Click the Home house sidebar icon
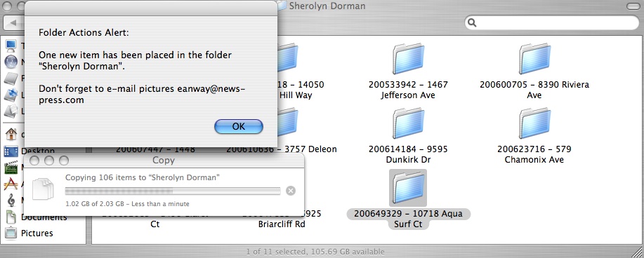The image size is (644, 258). pos(11,134)
